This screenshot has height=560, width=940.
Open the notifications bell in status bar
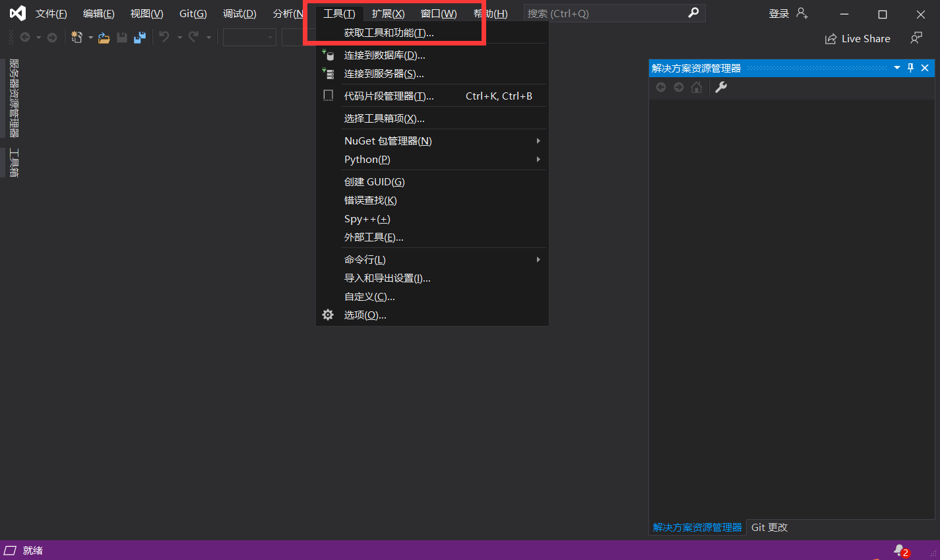[x=900, y=549]
